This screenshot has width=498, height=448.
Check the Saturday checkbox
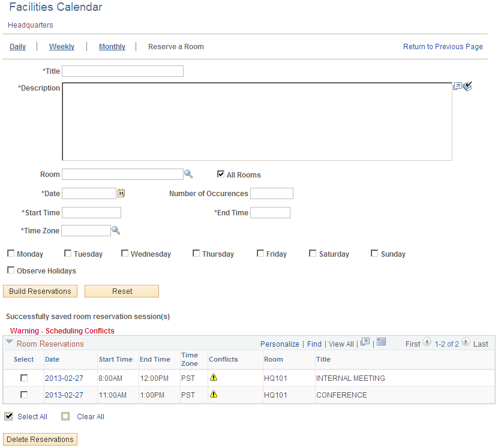tap(313, 253)
